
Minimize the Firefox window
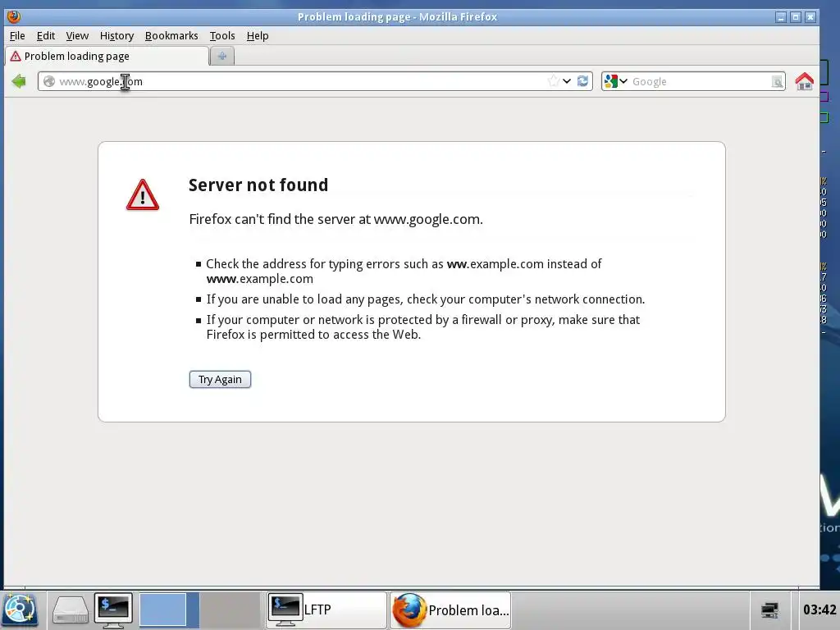coord(781,17)
